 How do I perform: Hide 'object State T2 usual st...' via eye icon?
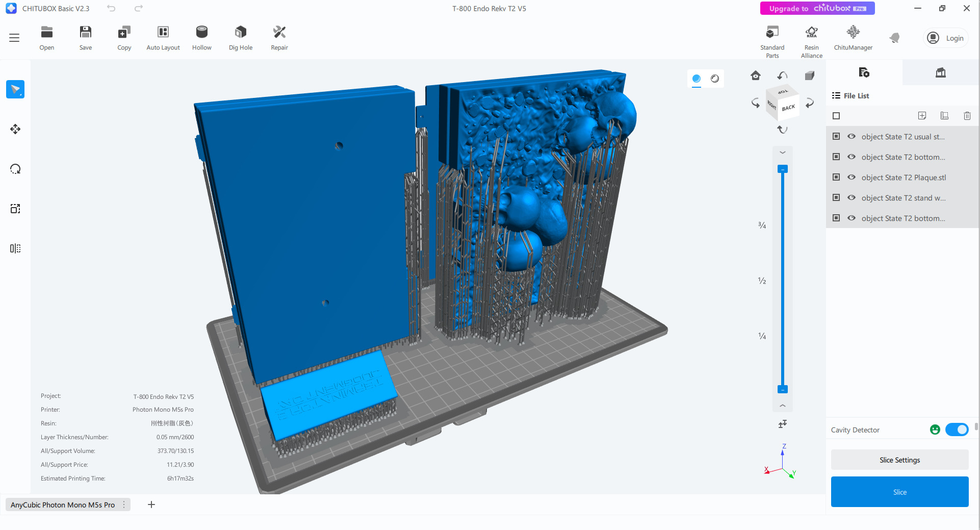coord(852,136)
